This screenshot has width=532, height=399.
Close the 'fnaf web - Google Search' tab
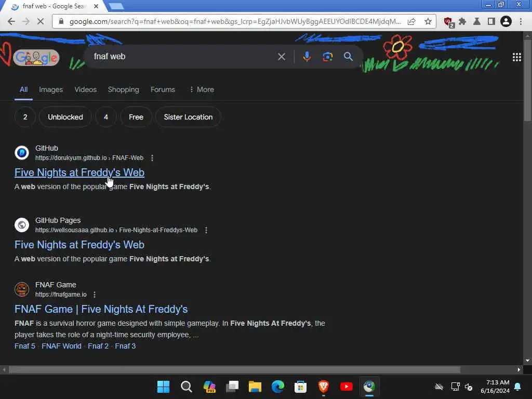pyautogui.click(x=96, y=6)
